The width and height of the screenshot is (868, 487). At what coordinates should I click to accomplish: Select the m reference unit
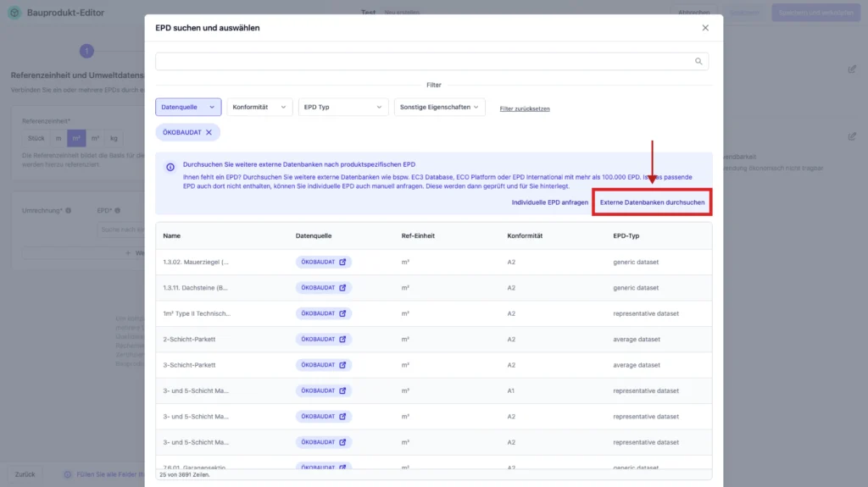58,138
